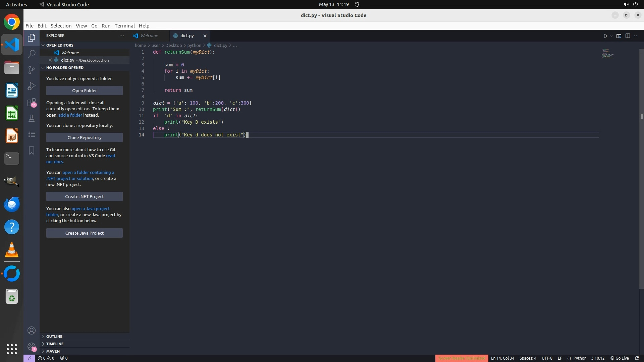The width and height of the screenshot is (644, 362).
Task: Open the Source Control view
Action: click(32, 70)
